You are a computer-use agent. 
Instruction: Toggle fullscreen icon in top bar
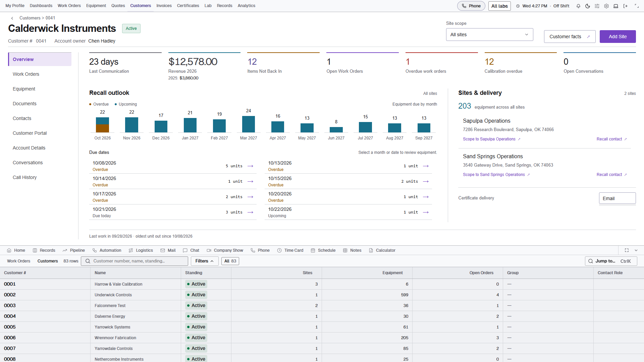point(637,6)
